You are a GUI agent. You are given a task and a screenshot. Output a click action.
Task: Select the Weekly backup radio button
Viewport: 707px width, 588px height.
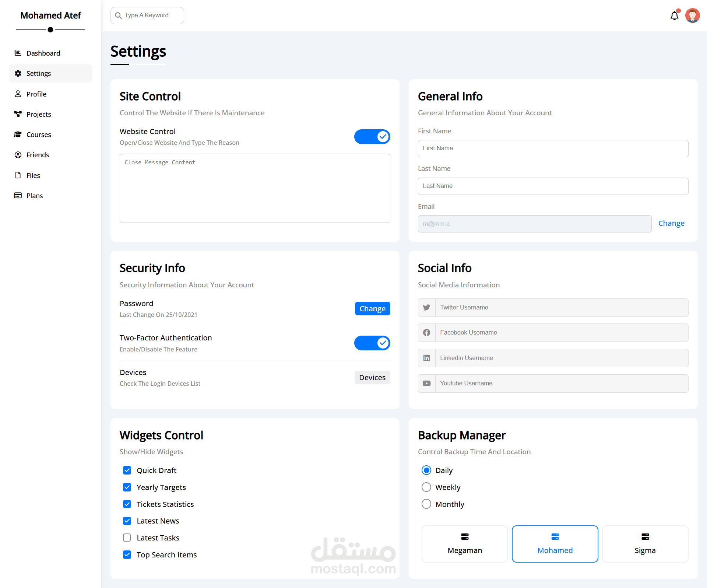[426, 487]
